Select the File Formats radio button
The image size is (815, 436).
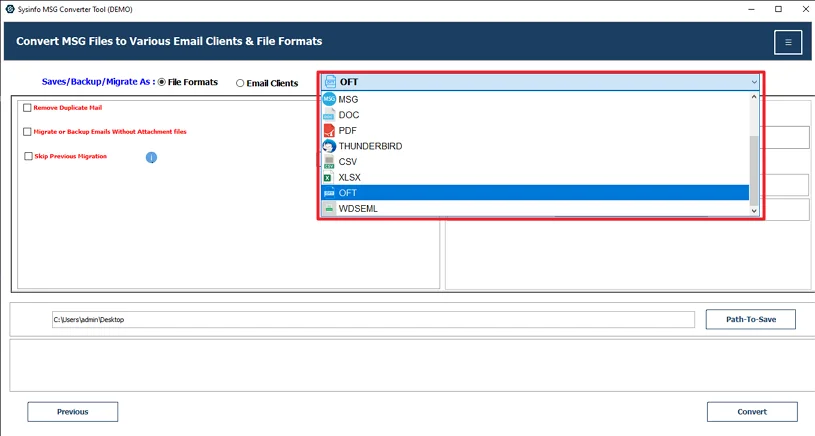pos(162,82)
